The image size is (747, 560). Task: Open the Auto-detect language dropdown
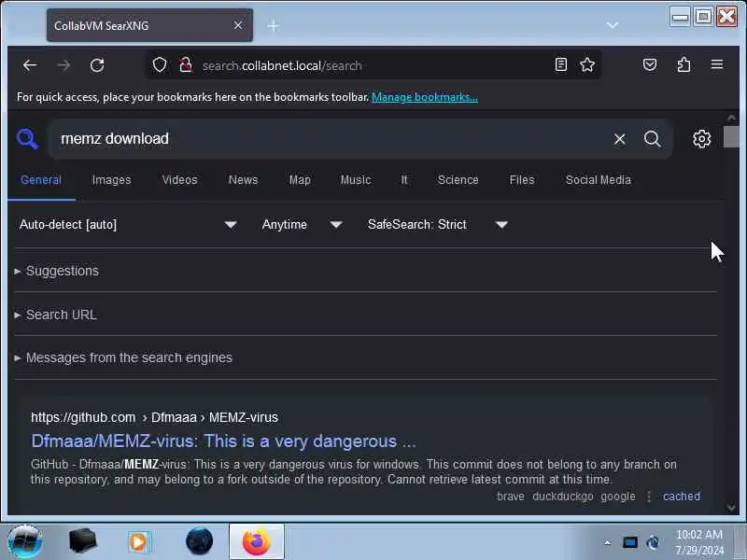pyautogui.click(x=128, y=224)
